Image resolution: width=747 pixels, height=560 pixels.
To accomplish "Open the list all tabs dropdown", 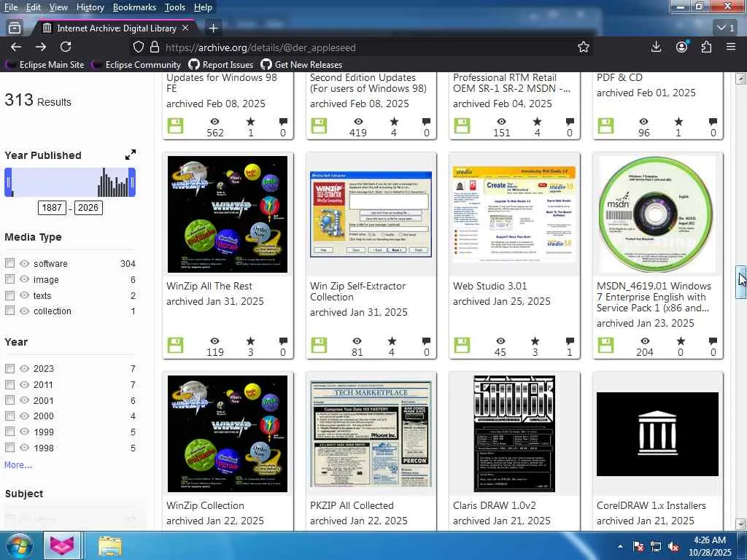I will [x=726, y=28].
